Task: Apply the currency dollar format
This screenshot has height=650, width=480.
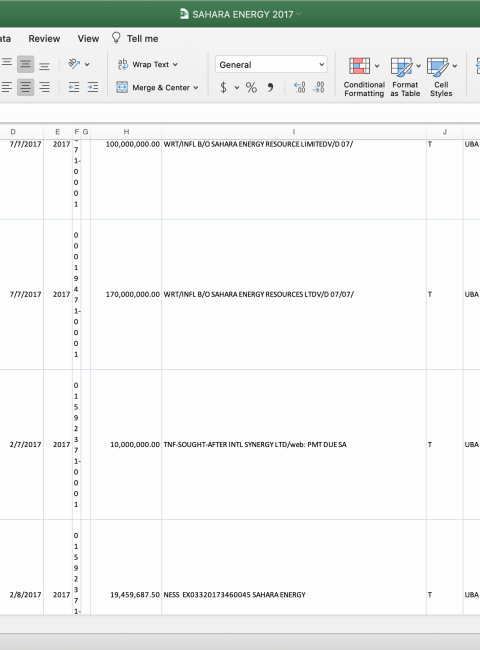Action: pos(223,87)
